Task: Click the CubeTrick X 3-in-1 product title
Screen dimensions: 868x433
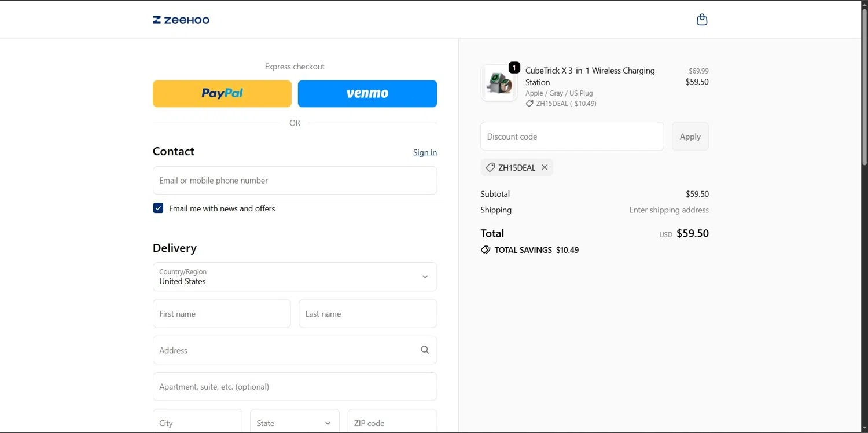Action: 590,76
